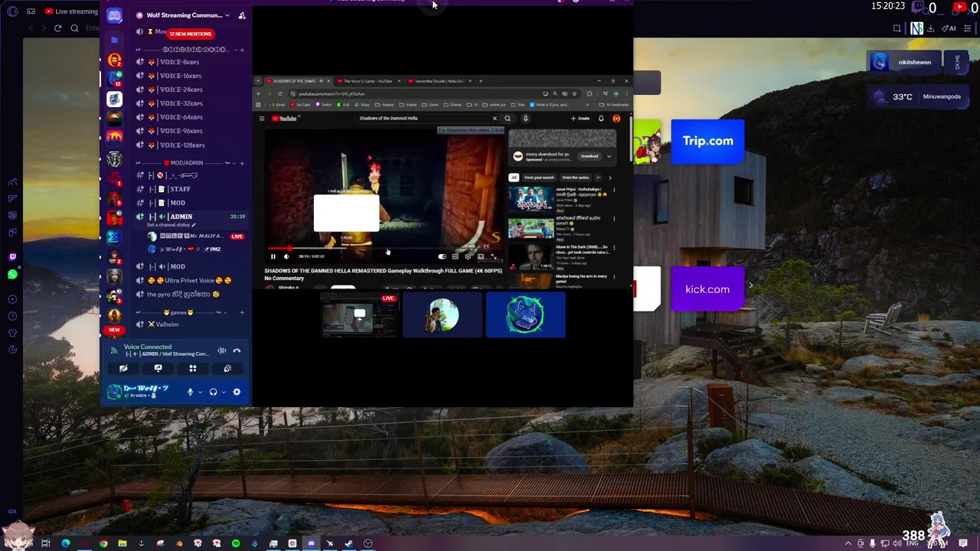Pause the streamed YouTube video
The height and width of the screenshot is (551, 980).
pos(273,256)
